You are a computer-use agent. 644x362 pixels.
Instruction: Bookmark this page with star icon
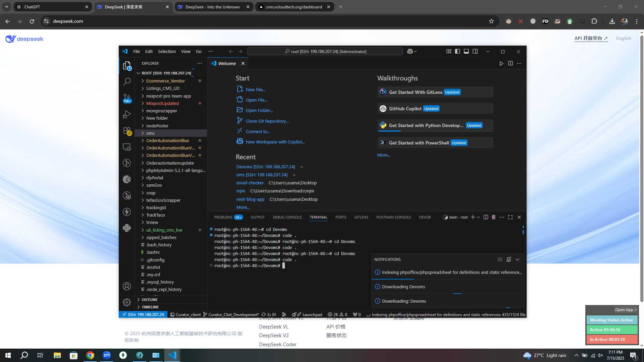pyautogui.click(x=491, y=21)
